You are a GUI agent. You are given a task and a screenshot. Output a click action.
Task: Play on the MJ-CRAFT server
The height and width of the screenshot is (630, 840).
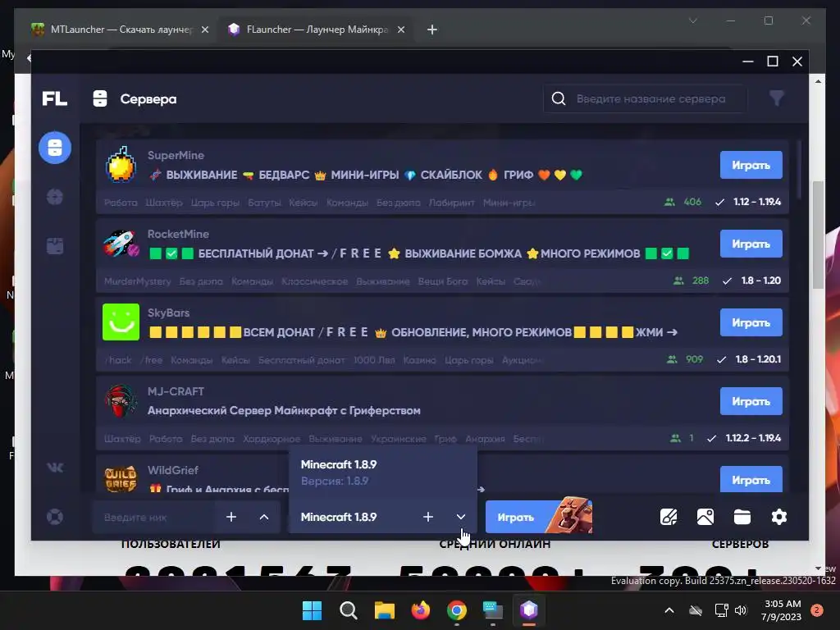click(x=751, y=401)
